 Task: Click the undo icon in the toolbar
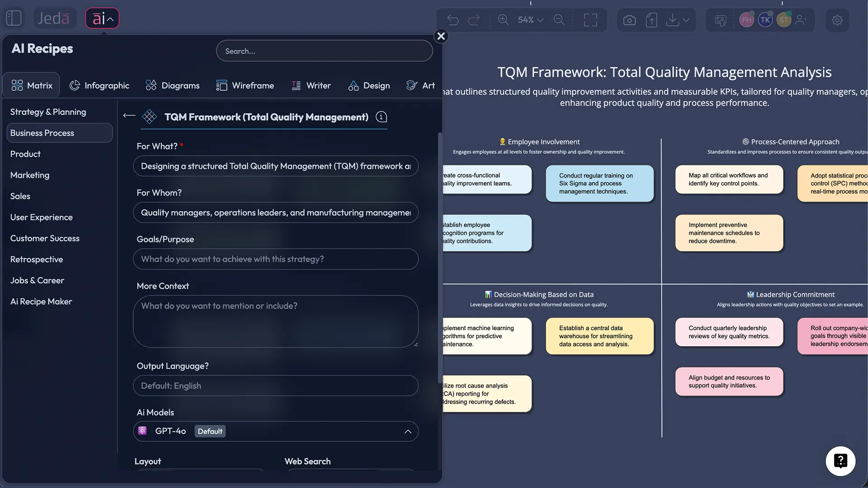point(453,20)
